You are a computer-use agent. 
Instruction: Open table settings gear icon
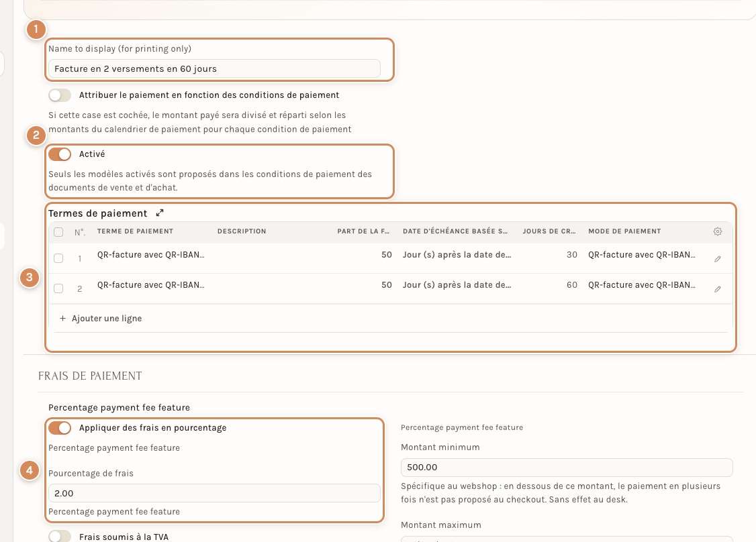pos(718,231)
